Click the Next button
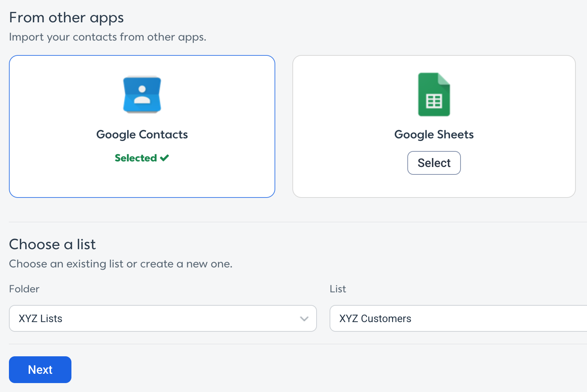Viewport: 587px width, 392px height. point(40,370)
